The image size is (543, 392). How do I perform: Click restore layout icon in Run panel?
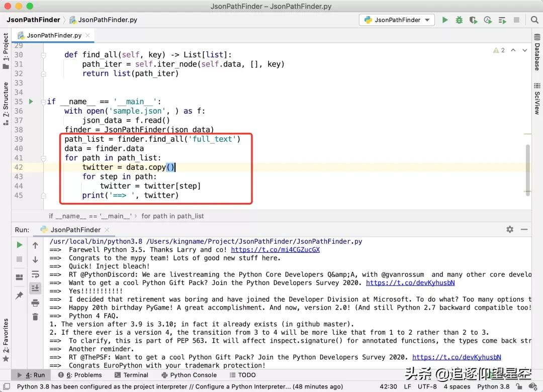(20, 277)
